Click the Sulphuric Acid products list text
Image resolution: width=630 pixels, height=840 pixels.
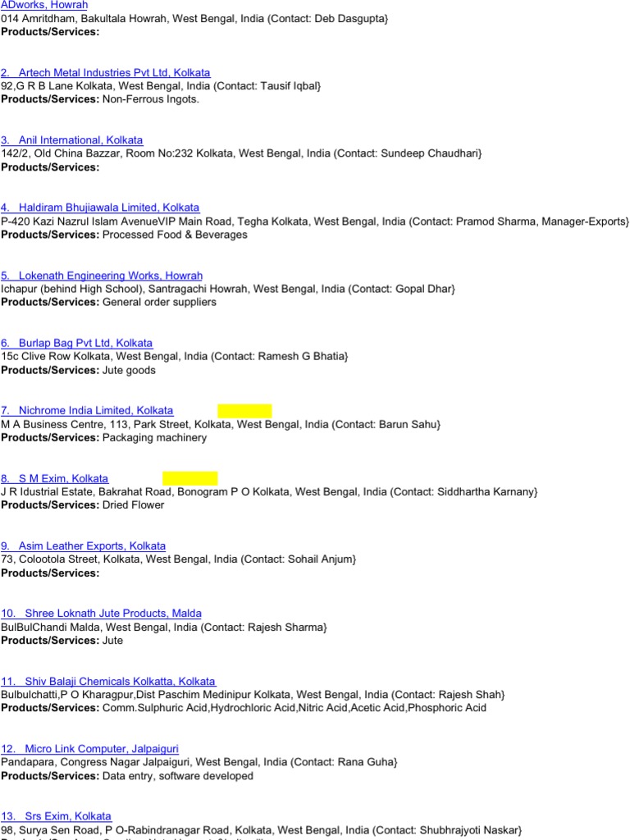coord(294,708)
